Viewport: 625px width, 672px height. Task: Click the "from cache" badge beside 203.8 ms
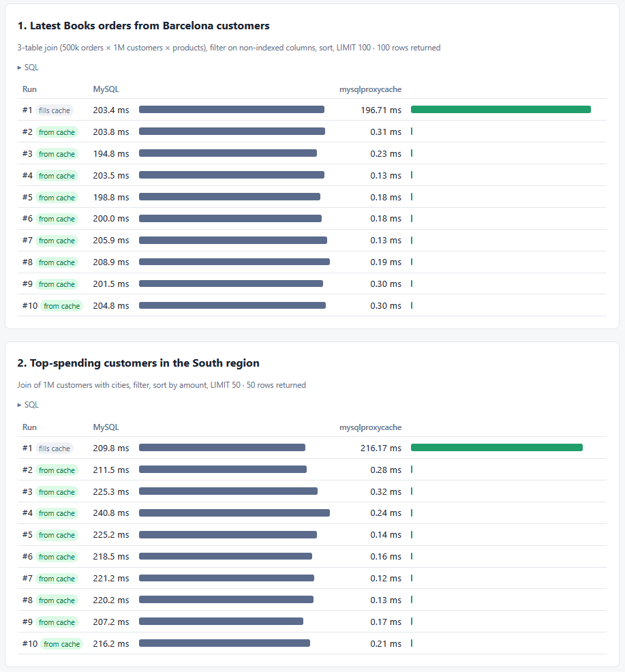click(x=57, y=132)
